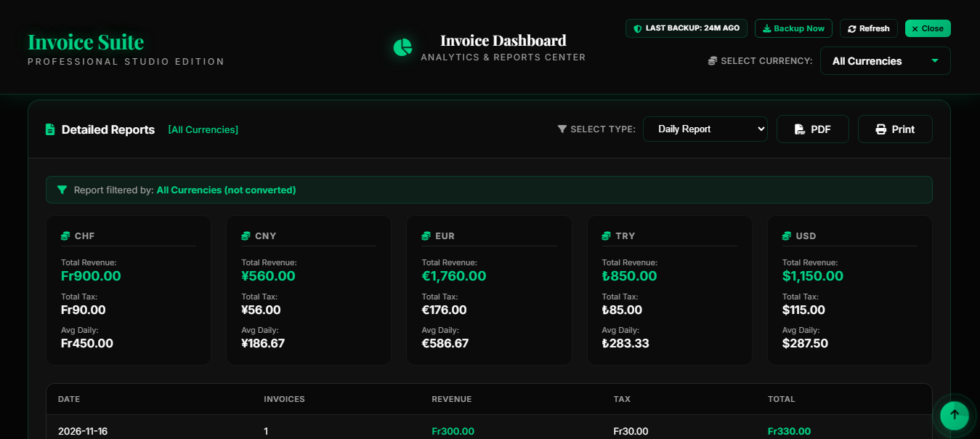980x439 pixels.
Task: Click the download icon on Backup Now
Action: [766, 28]
